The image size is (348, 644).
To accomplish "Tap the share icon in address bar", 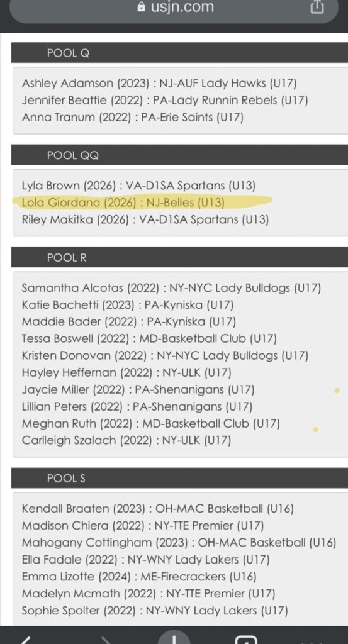I will click(x=317, y=6).
